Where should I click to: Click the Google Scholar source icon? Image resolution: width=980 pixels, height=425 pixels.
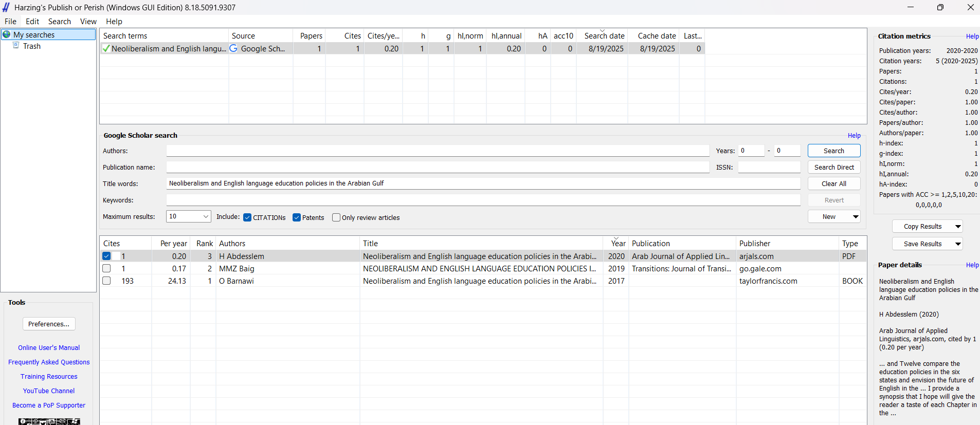coord(233,48)
